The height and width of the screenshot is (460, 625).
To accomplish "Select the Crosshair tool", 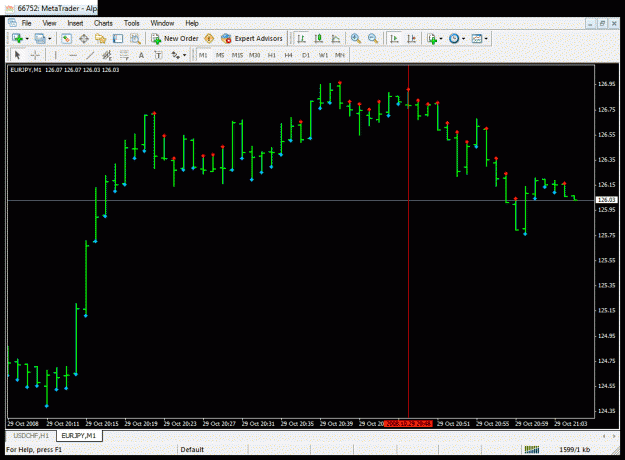I will pos(35,55).
